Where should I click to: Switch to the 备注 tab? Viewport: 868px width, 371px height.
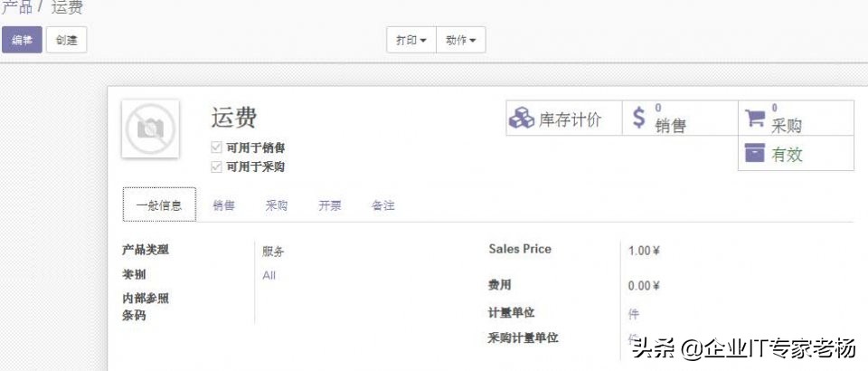383,205
